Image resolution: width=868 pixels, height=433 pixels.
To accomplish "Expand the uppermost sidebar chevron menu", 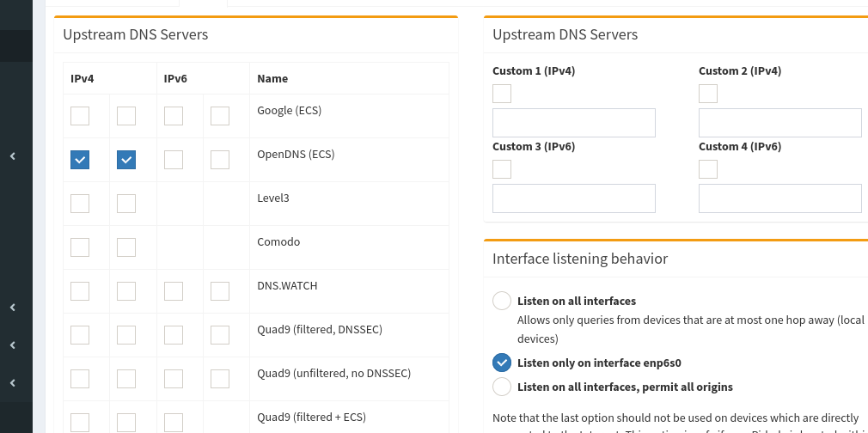I will (12, 156).
